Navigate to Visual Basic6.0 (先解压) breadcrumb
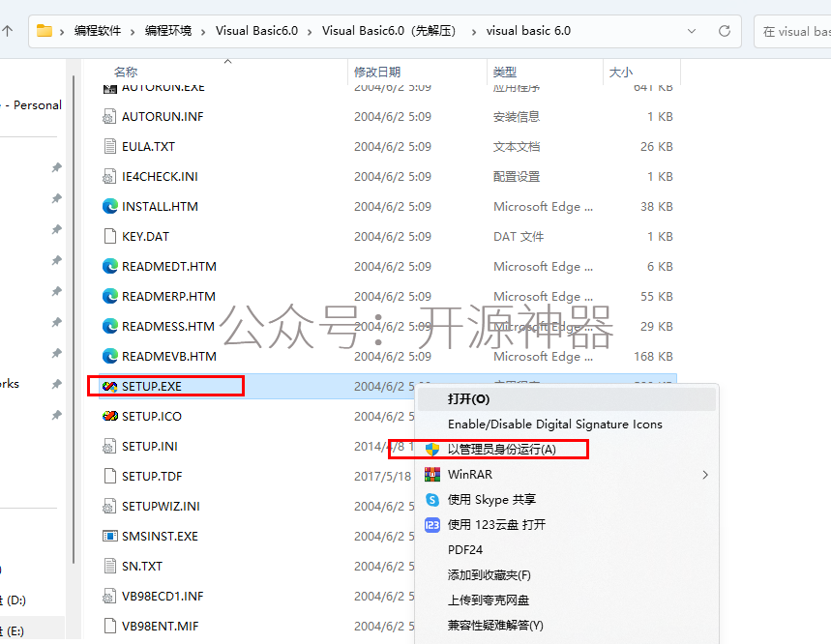831x644 pixels. [x=389, y=31]
